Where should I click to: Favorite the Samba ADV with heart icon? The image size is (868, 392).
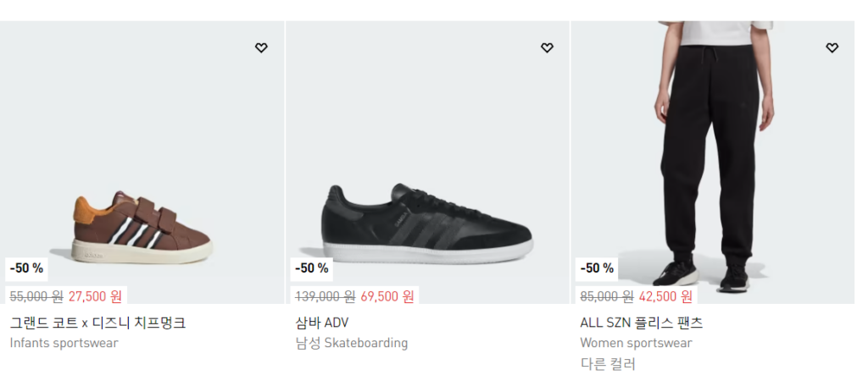(547, 48)
